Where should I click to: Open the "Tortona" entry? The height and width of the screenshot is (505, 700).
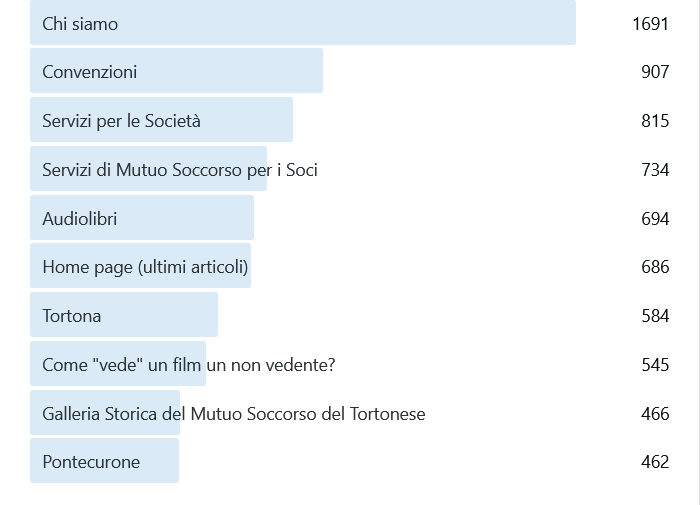72,316
